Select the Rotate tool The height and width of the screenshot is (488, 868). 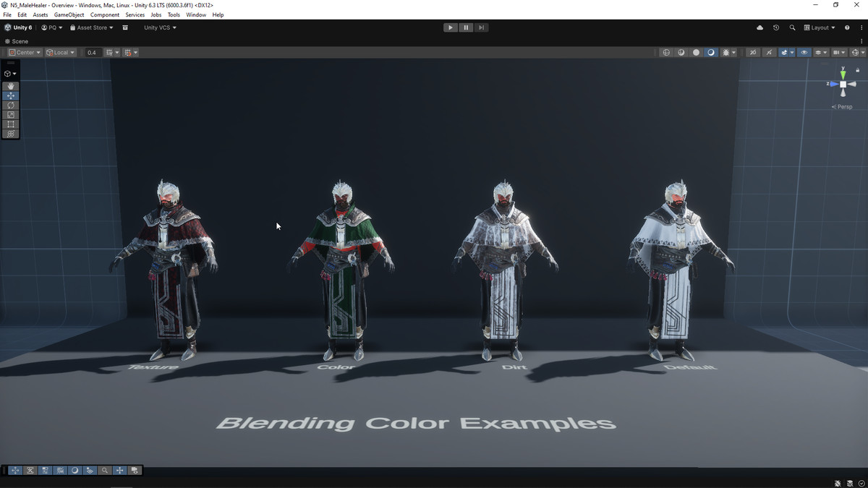[x=11, y=106]
